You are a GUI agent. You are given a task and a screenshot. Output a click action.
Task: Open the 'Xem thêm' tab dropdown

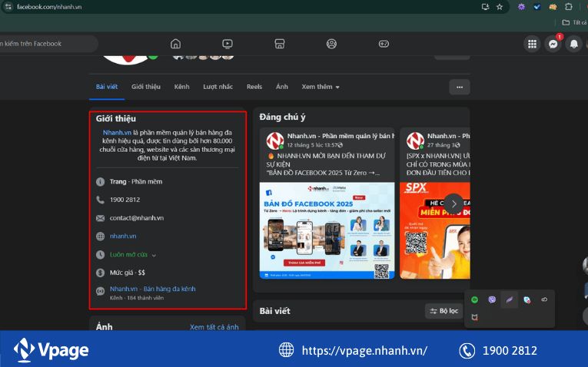[x=321, y=87]
